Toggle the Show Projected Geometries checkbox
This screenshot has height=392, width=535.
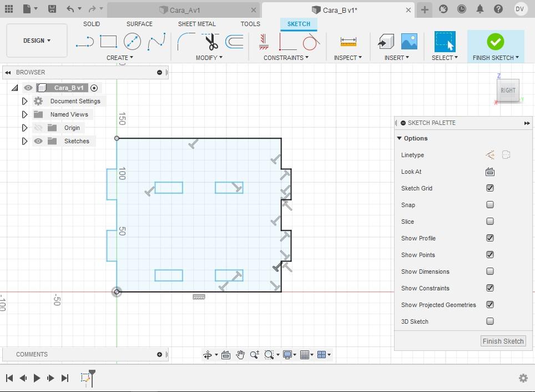(490, 305)
